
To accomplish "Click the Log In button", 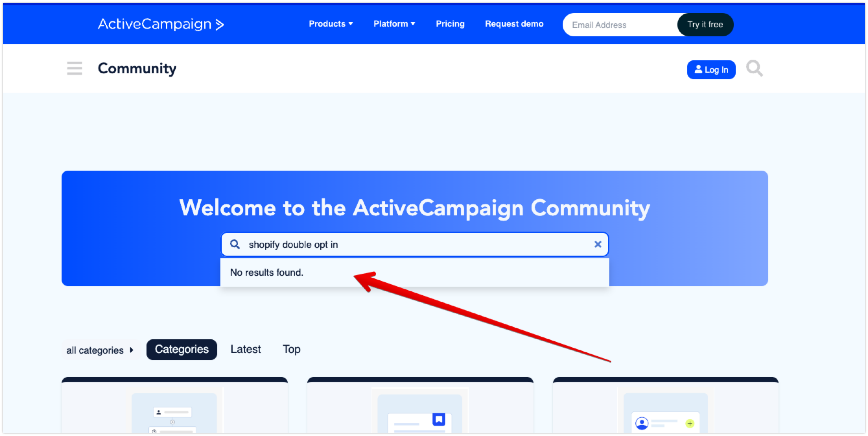I will pyautogui.click(x=711, y=70).
